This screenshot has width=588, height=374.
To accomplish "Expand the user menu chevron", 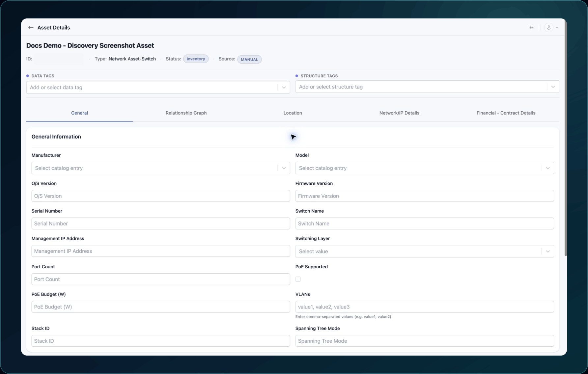I will pyautogui.click(x=557, y=28).
